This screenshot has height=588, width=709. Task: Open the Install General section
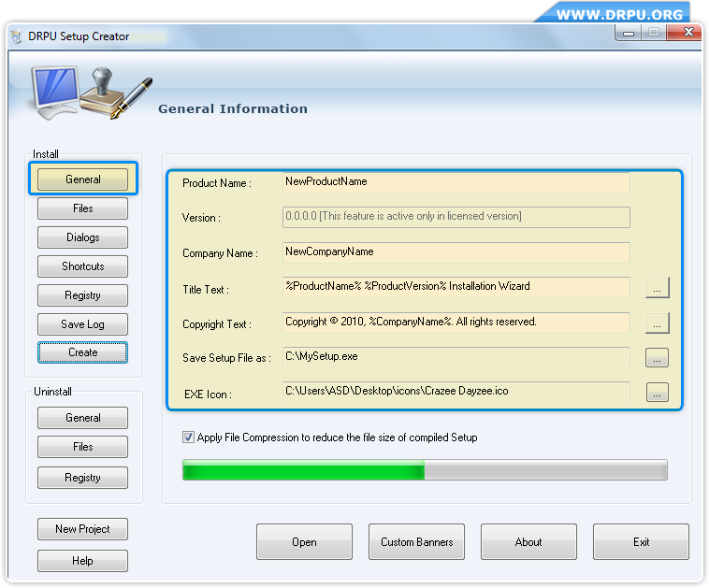coord(82,179)
